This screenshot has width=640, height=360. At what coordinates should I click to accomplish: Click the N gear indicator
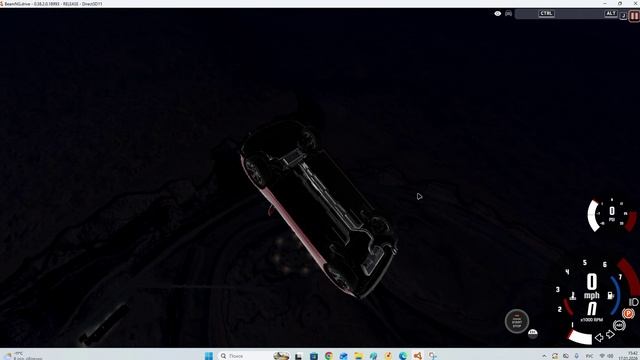click(x=591, y=309)
